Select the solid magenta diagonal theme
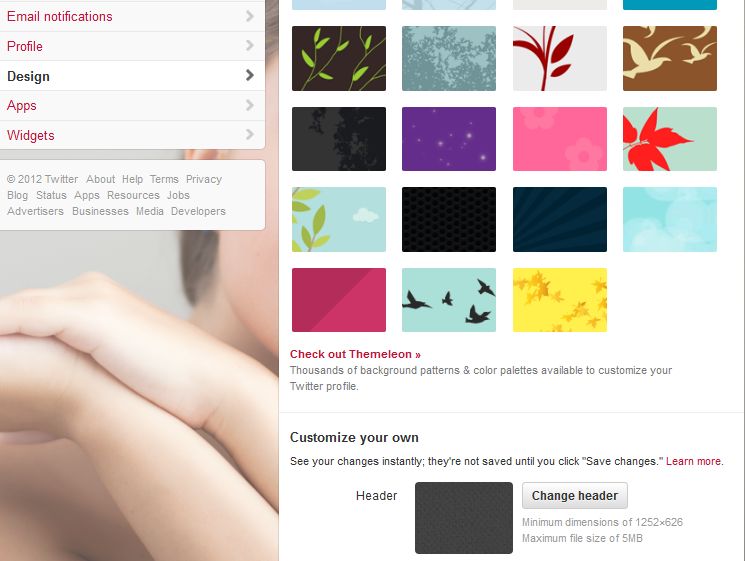The width and height of the screenshot is (745, 561). 339,300
